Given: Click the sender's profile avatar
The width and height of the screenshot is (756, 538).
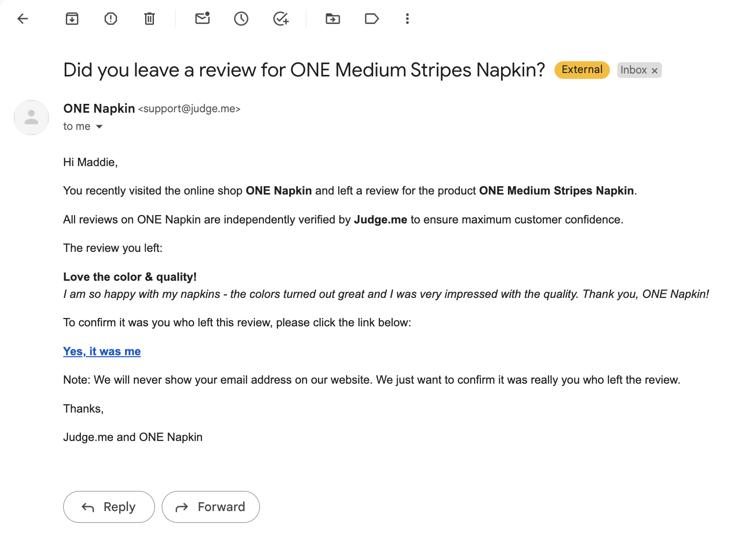Looking at the screenshot, I should 31,118.
